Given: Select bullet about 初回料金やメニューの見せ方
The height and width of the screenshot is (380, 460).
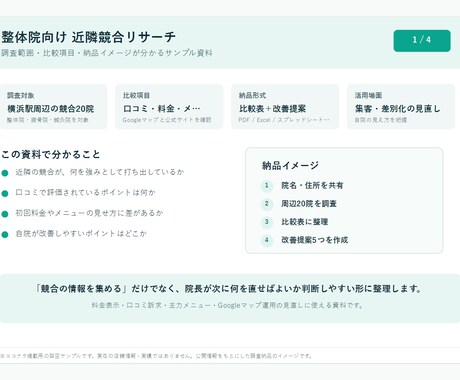Looking at the screenshot, I should tap(89, 213).
